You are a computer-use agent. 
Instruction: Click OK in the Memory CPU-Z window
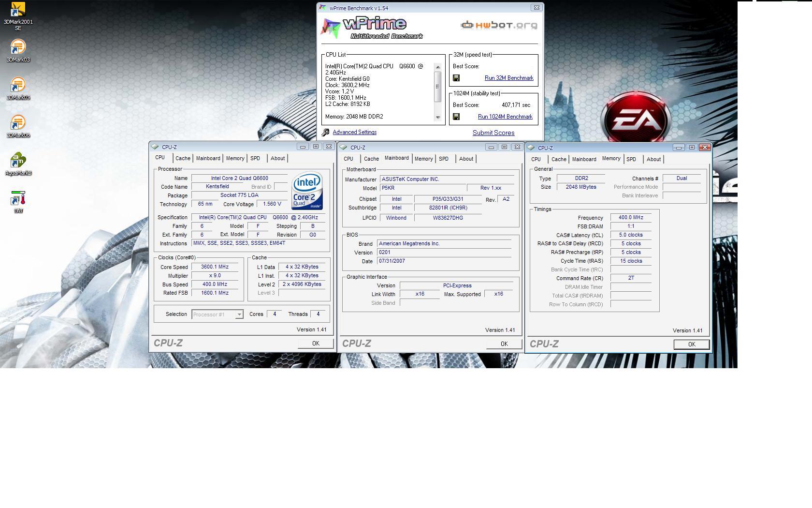[692, 344]
